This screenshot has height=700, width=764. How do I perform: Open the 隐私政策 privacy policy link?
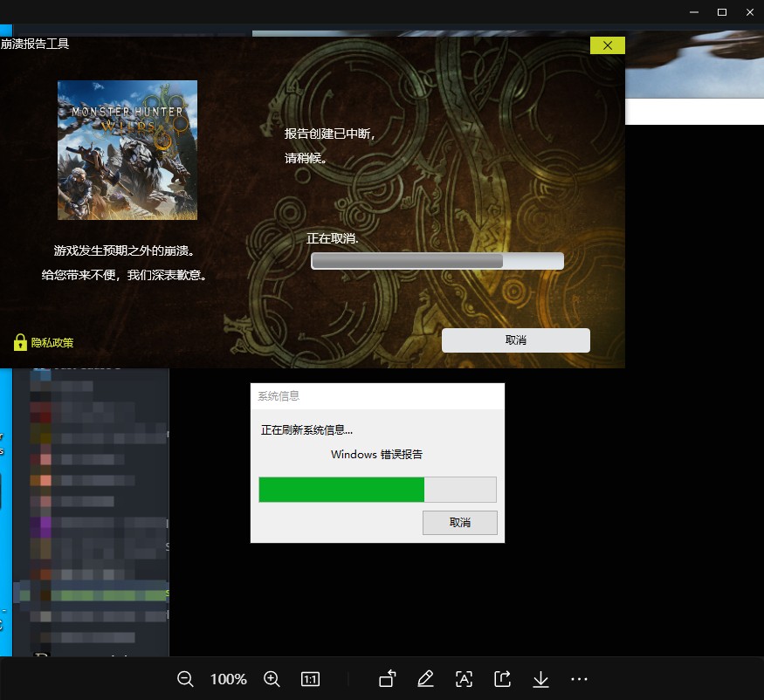[52, 343]
